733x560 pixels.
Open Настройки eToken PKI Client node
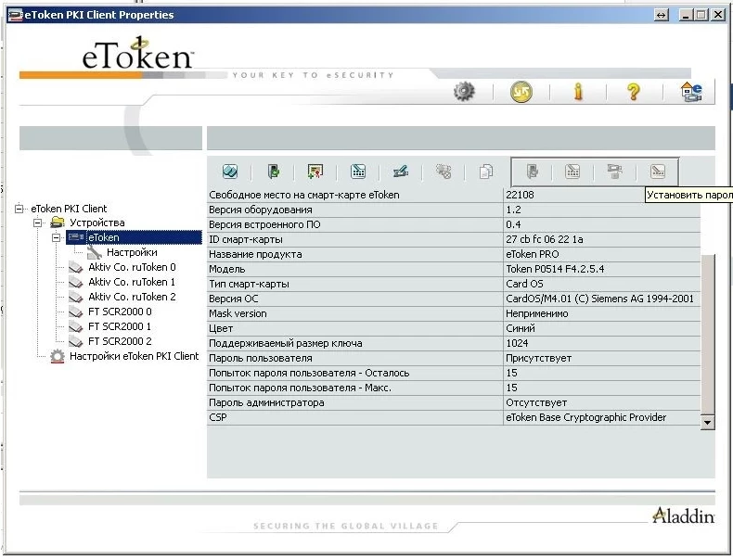[135, 356]
